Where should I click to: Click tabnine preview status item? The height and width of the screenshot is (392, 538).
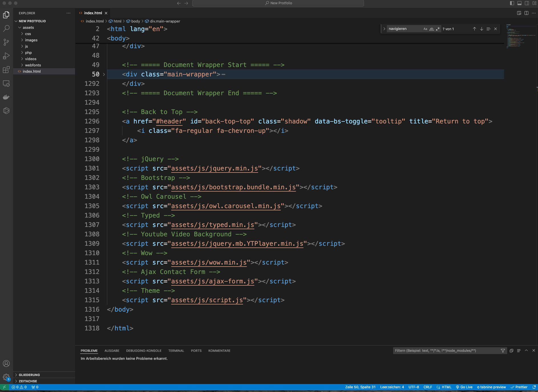(x=492, y=387)
